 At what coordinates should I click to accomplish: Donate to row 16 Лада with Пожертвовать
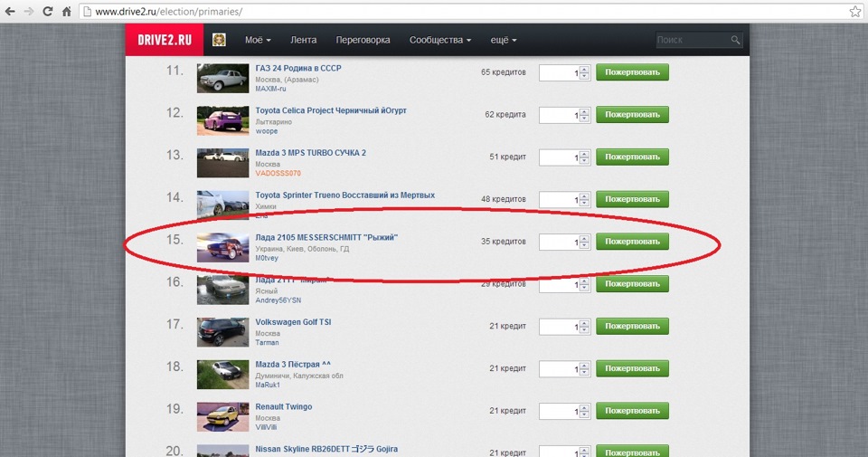click(x=632, y=283)
